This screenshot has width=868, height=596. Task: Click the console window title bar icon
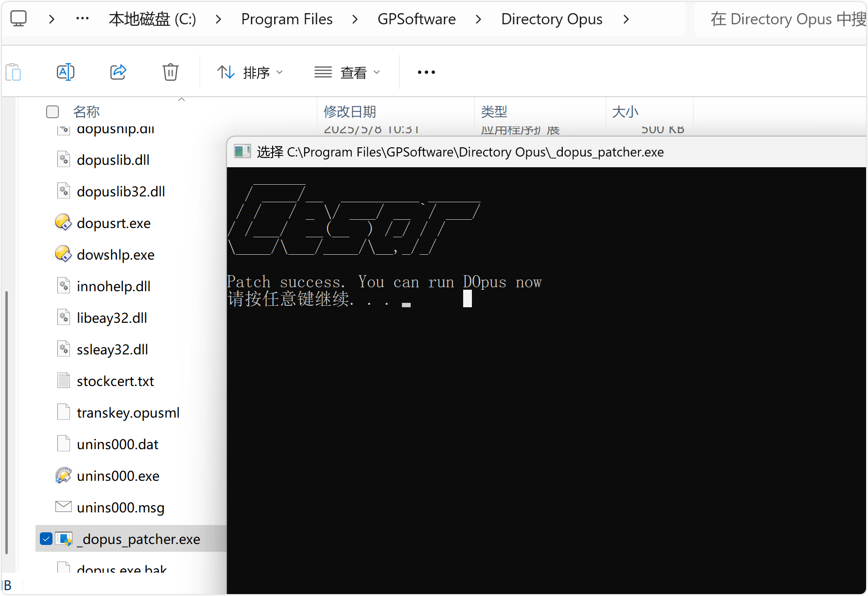(242, 152)
